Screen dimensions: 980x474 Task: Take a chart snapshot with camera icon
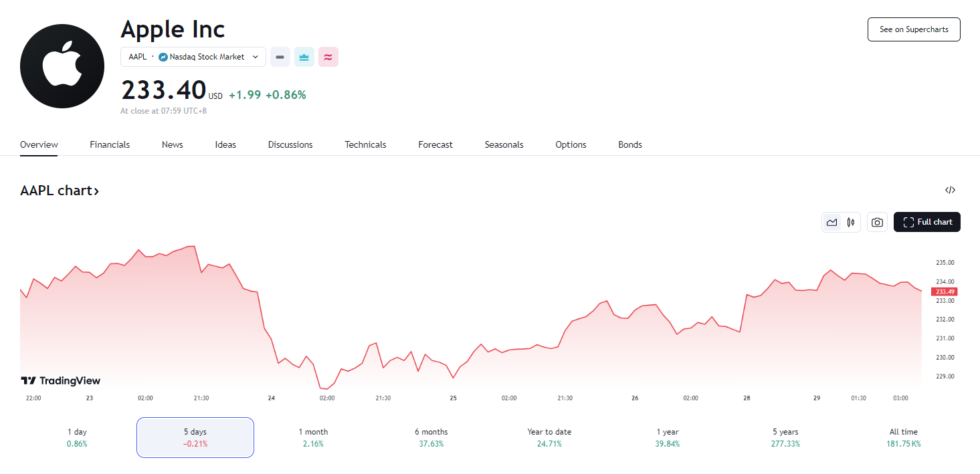click(x=877, y=222)
